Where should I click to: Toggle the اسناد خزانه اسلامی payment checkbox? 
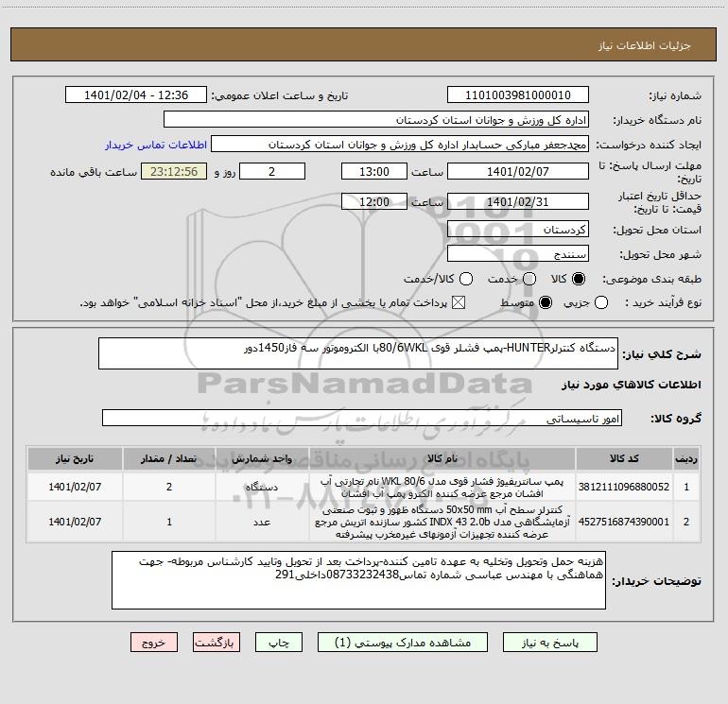[x=459, y=302]
